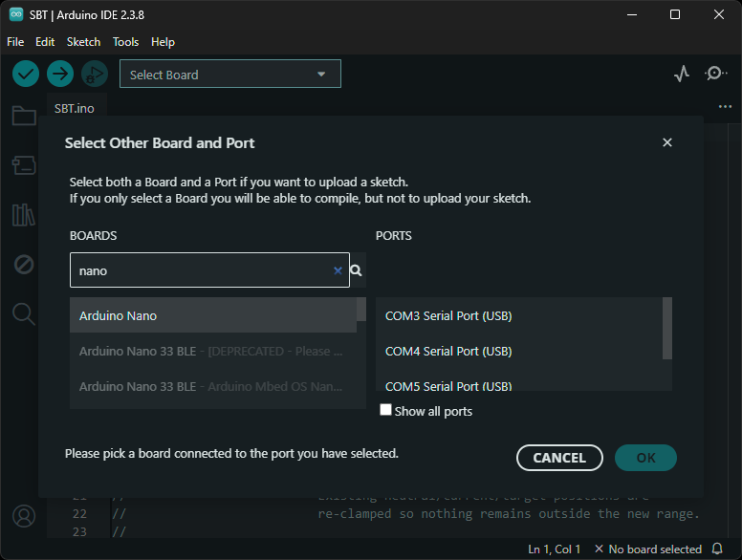The height and width of the screenshot is (560, 742).
Task: Click the ports list scrollbar
Action: (667, 327)
